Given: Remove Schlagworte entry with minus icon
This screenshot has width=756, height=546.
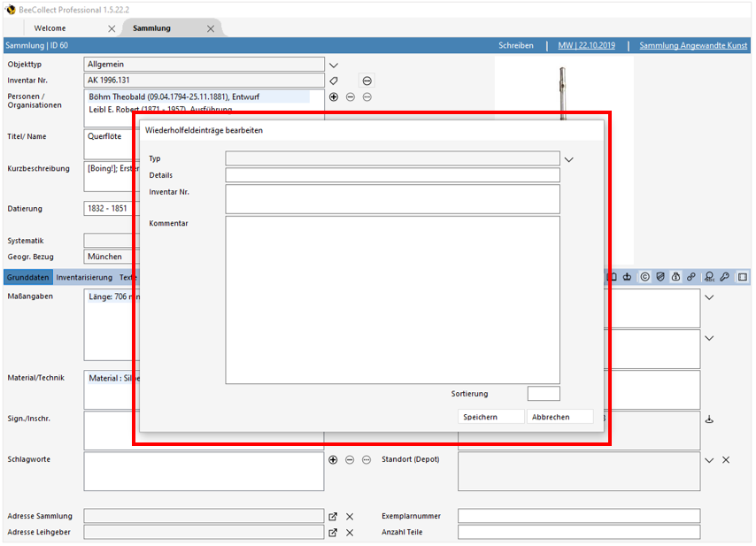Looking at the screenshot, I should pos(350,460).
